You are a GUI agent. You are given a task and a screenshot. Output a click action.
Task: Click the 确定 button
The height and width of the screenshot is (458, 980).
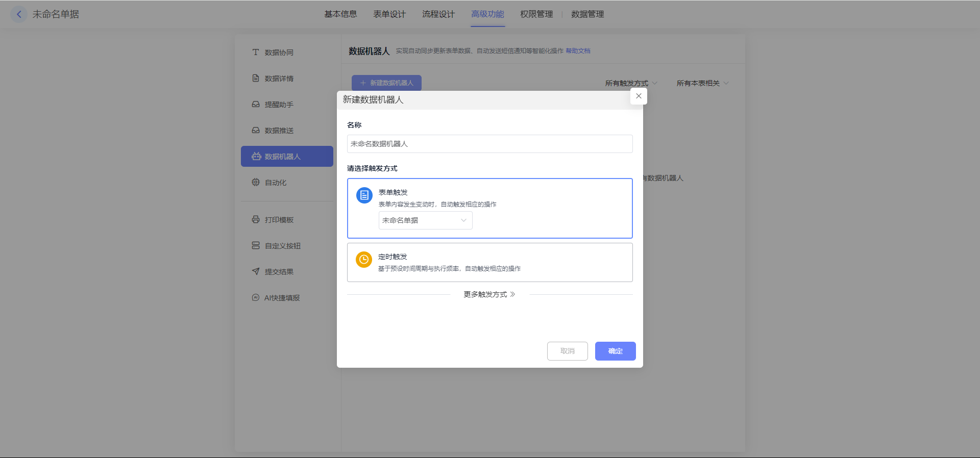pos(615,351)
